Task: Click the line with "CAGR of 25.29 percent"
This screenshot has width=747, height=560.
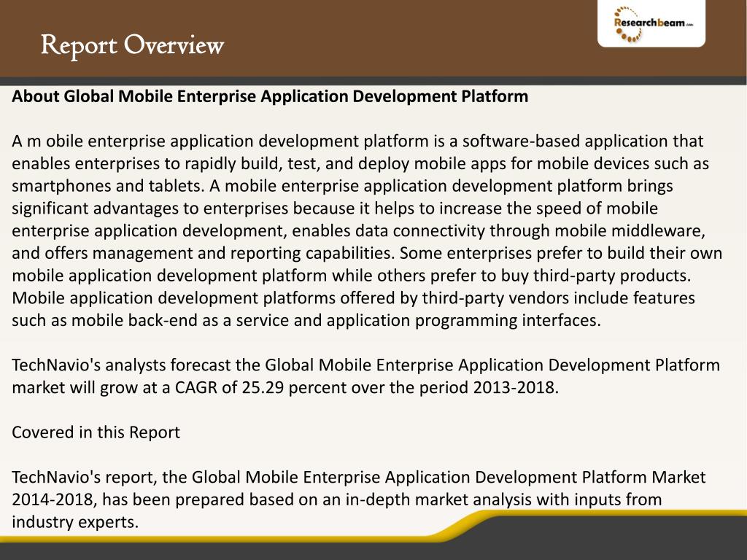Action: tap(285, 388)
